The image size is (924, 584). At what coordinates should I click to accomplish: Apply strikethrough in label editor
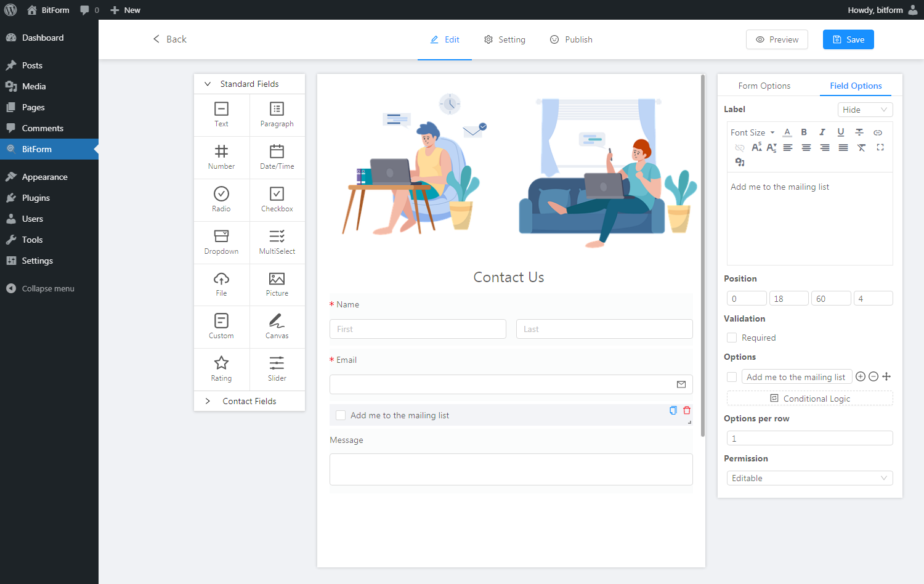pyautogui.click(x=859, y=132)
